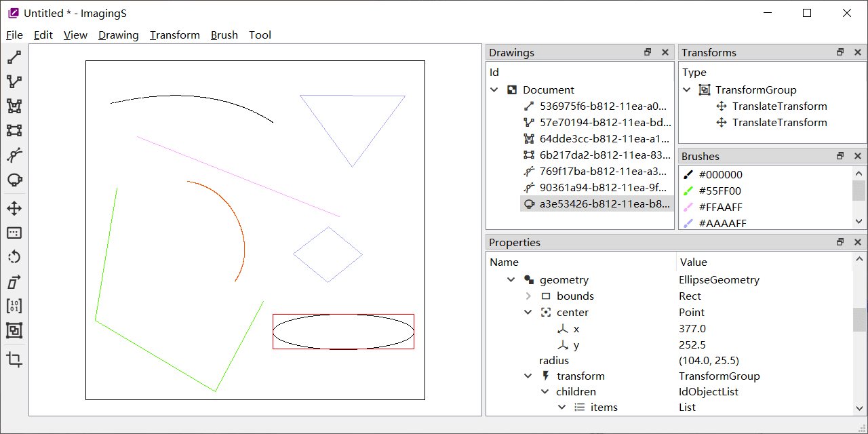Image resolution: width=868 pixels, height=434 pixels.
Task: Float the Drawings panel
Action: click(x=648, y=52)
